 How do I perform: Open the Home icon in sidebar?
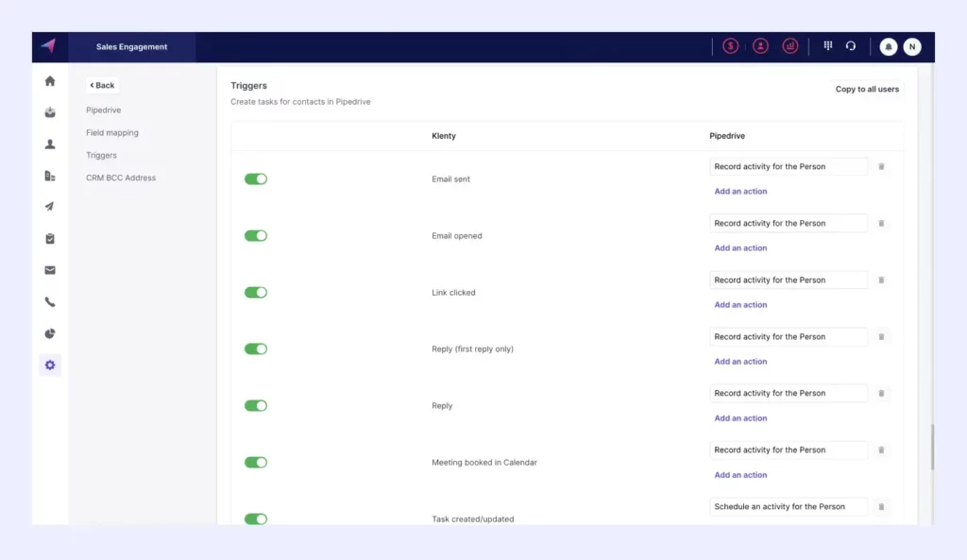pos(50,81)
